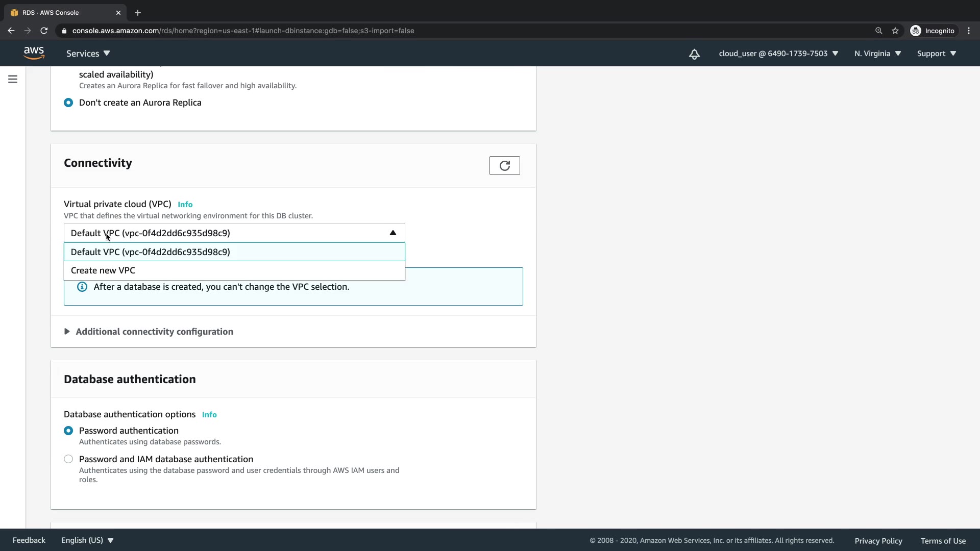Screen dimensions: 980x551
Task: Bookmark this page with star icon
Action: click(895, 31)
